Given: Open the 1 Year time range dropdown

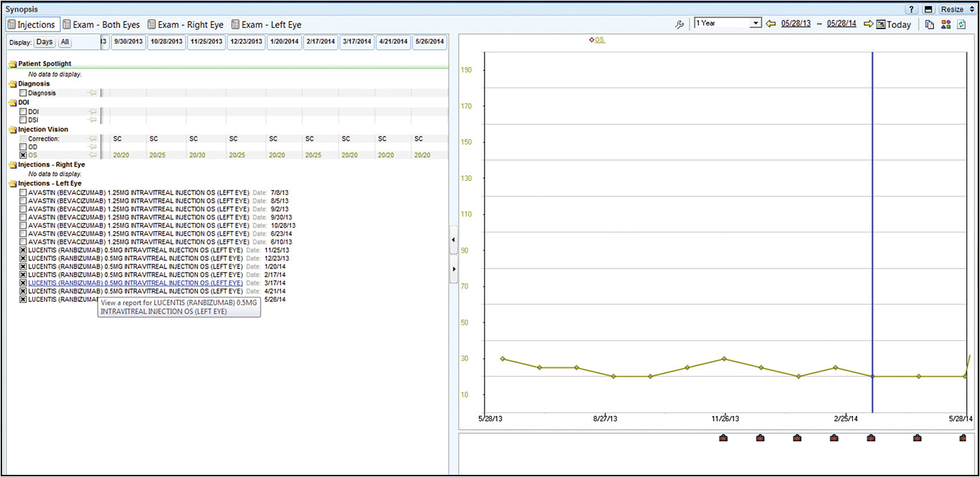Looking at the screenshot, I should click(756, 23).
